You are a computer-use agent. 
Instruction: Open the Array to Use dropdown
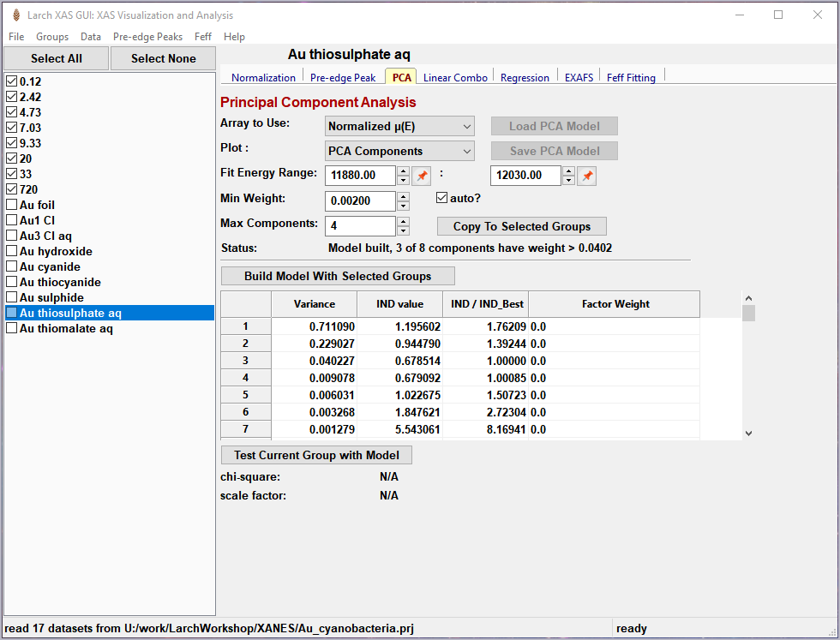399,126
